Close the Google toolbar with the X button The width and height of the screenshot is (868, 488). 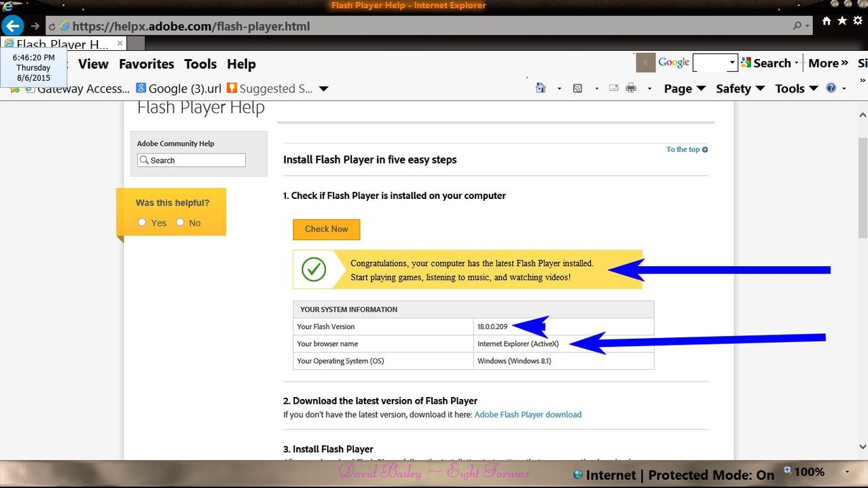[645, 62]
